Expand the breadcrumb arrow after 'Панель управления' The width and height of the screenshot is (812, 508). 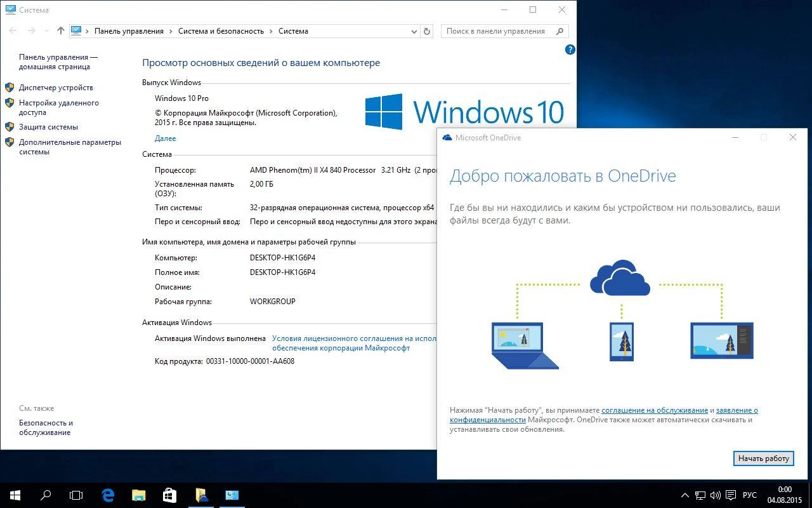[x=171, y=30]
